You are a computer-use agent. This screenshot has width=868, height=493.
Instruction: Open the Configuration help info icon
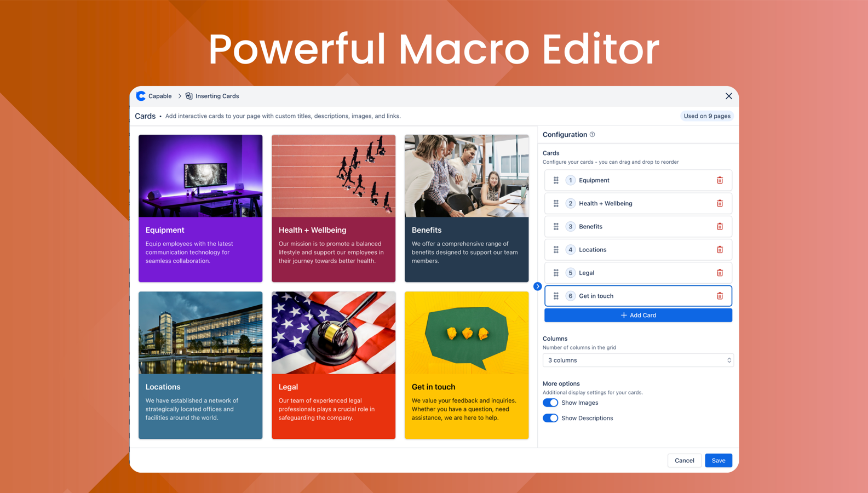[x=593, y=134]
